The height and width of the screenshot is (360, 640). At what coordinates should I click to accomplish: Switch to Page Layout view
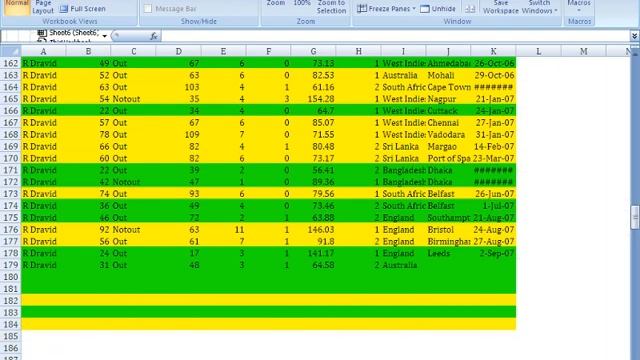point(43,7)
